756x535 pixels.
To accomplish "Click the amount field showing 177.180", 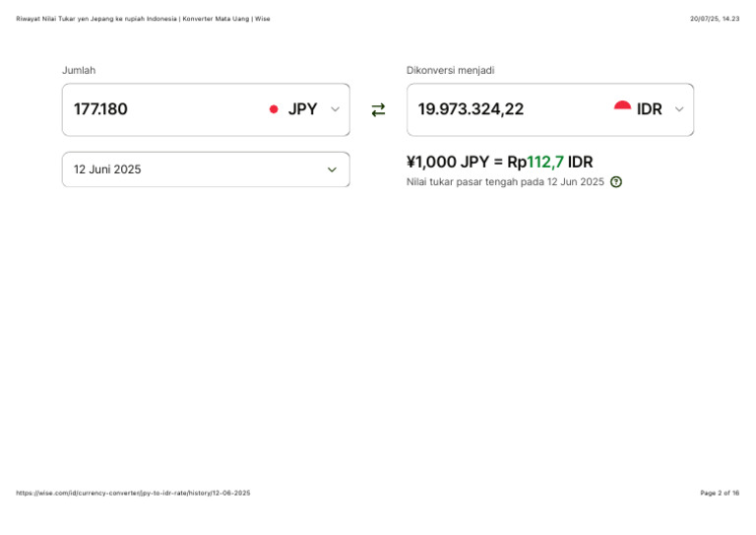I will coord(100,109).
